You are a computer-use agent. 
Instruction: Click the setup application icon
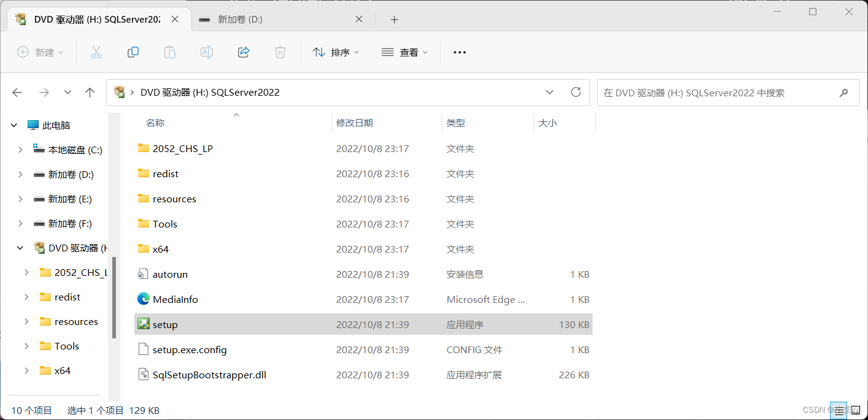[x=144, y=324]
